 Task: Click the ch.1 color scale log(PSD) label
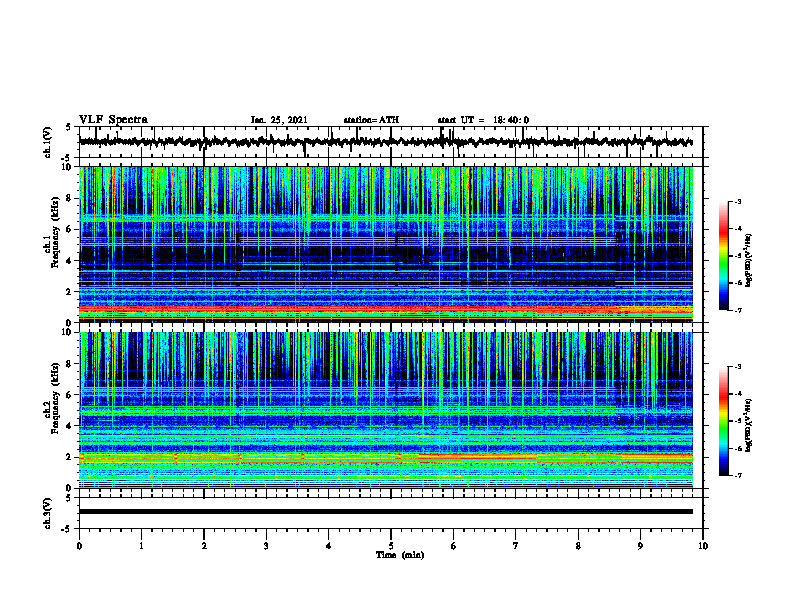749,260
